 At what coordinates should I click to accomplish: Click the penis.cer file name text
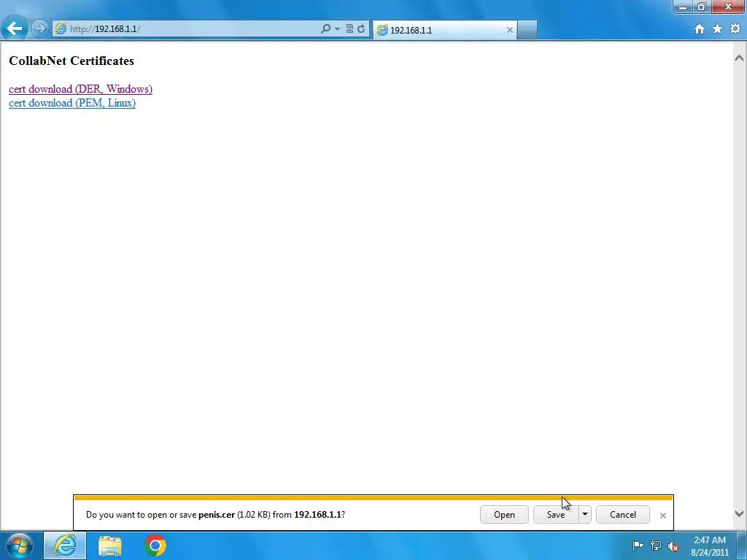216,515
